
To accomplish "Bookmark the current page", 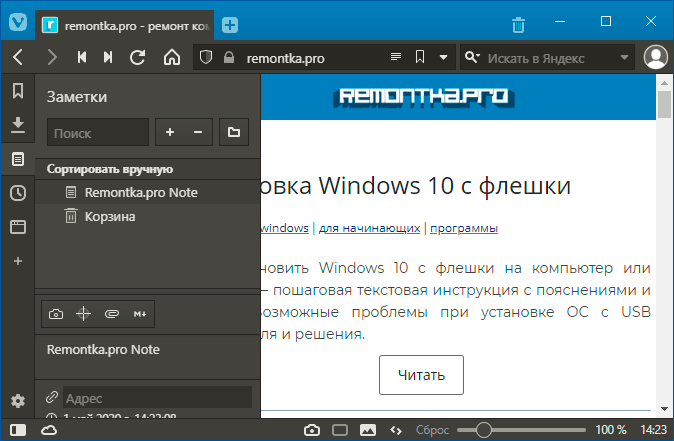I will [420, 57].
